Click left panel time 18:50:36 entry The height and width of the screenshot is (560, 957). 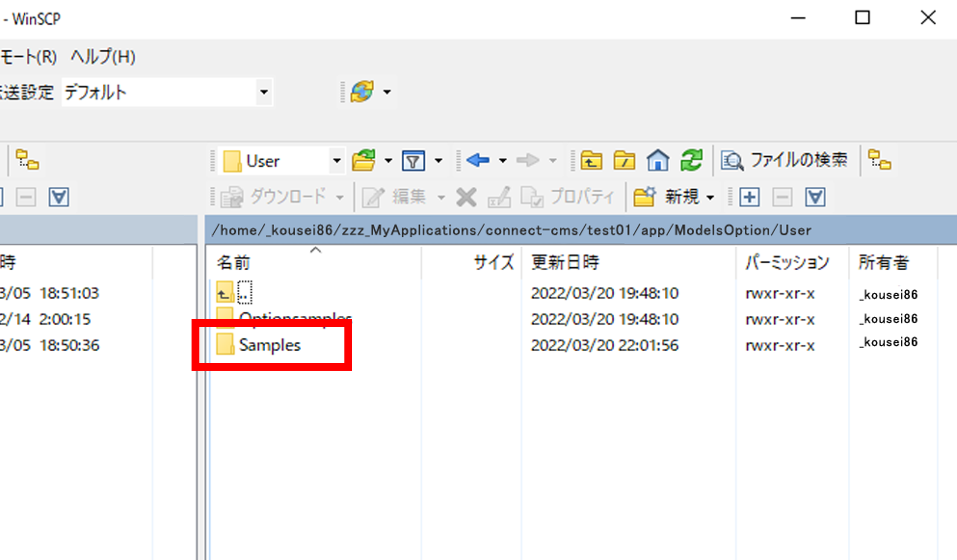[x=70, y=345]
